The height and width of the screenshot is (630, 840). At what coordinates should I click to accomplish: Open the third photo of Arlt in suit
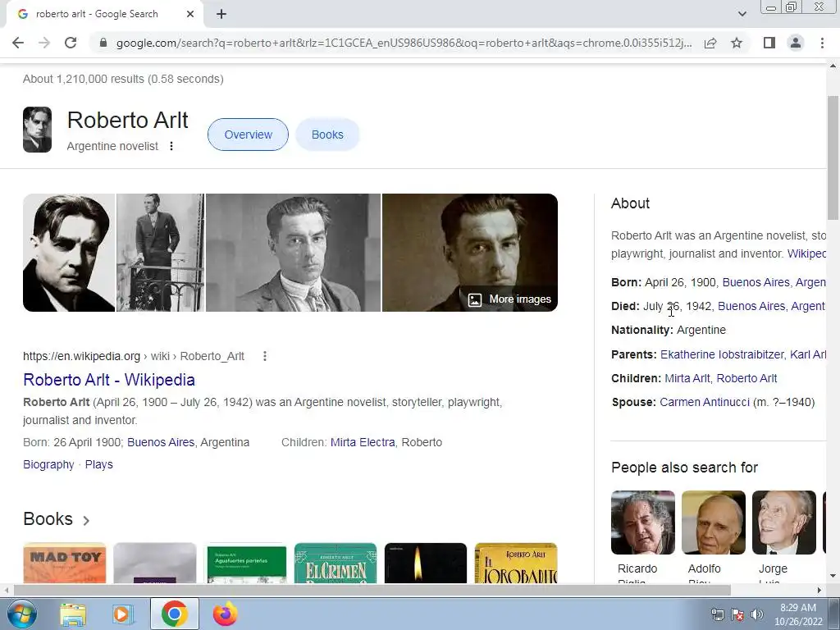tap(293, 253)
